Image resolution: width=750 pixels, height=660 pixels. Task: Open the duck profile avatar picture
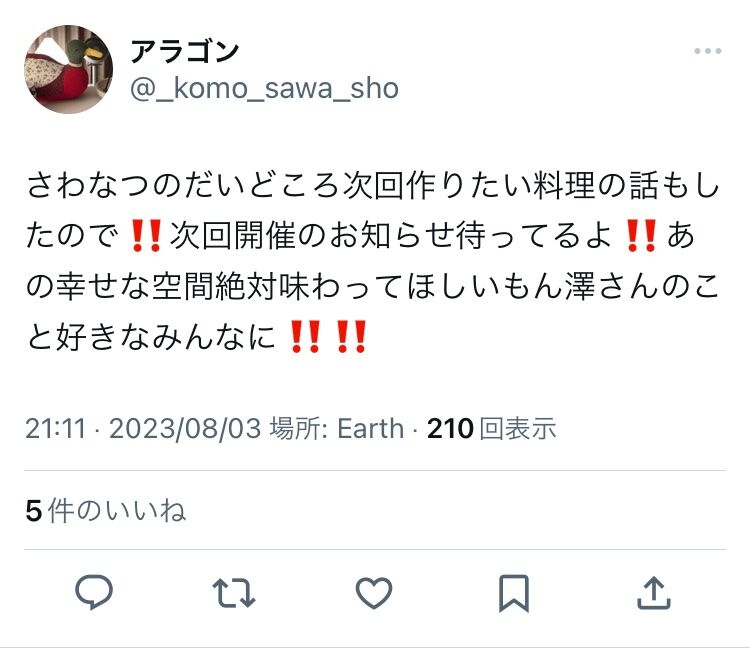(x=68, y=69)
